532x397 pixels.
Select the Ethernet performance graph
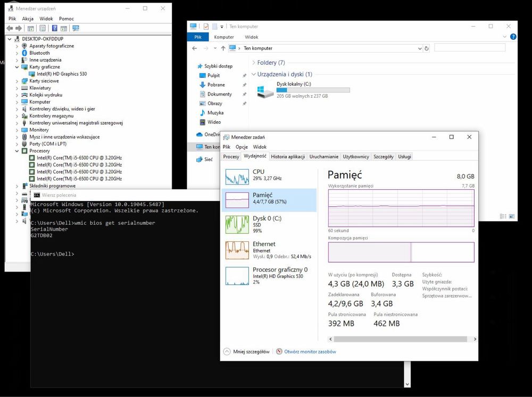[237, 250]
